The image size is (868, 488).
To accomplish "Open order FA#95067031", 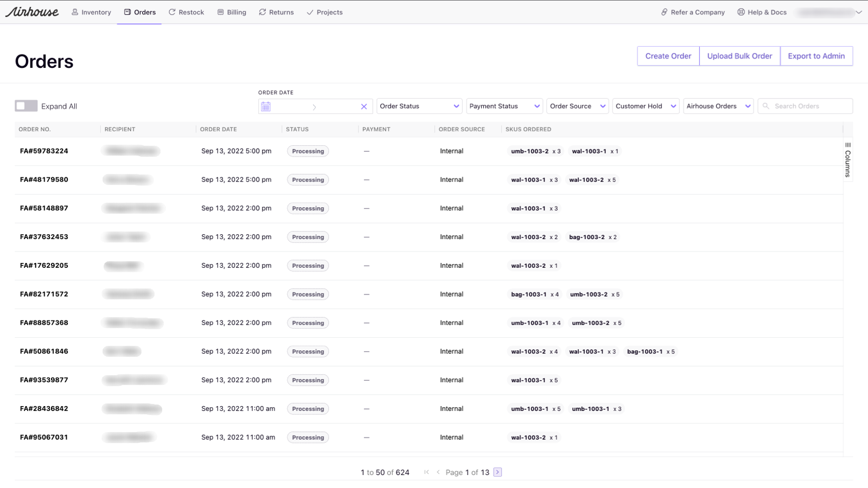I will click(x=44, y=438).
